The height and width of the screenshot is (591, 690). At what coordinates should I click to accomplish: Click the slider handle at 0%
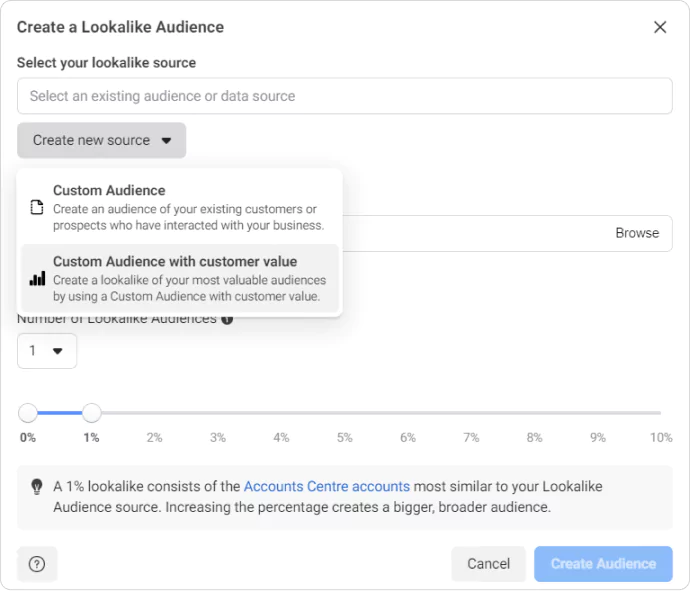tap(28, 412)
